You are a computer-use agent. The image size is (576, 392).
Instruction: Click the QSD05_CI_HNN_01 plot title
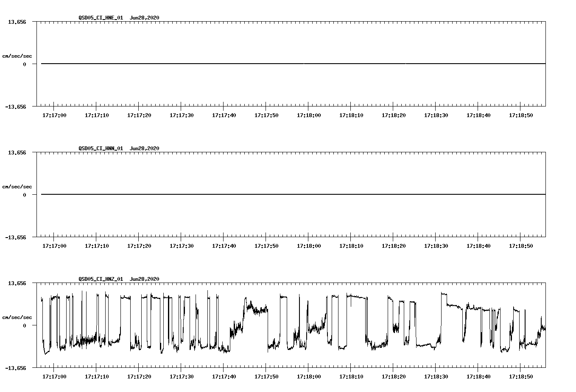coord(101,148)
